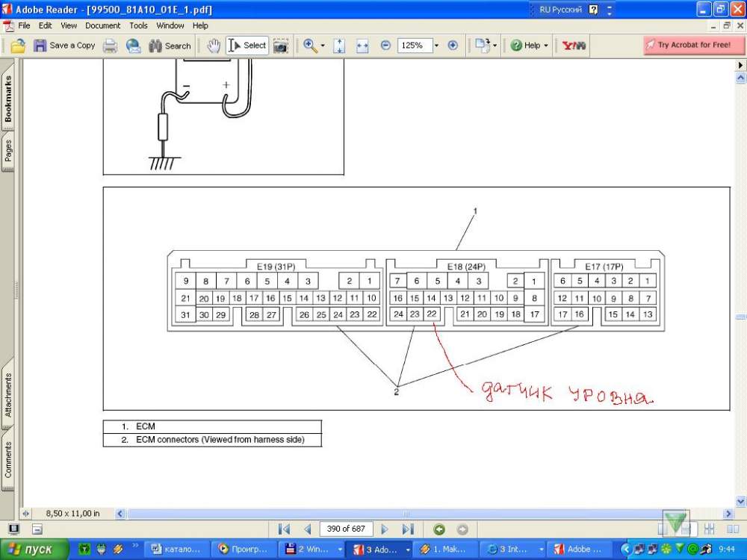
Task: Click the page number input field
Action: click(346, 529)
